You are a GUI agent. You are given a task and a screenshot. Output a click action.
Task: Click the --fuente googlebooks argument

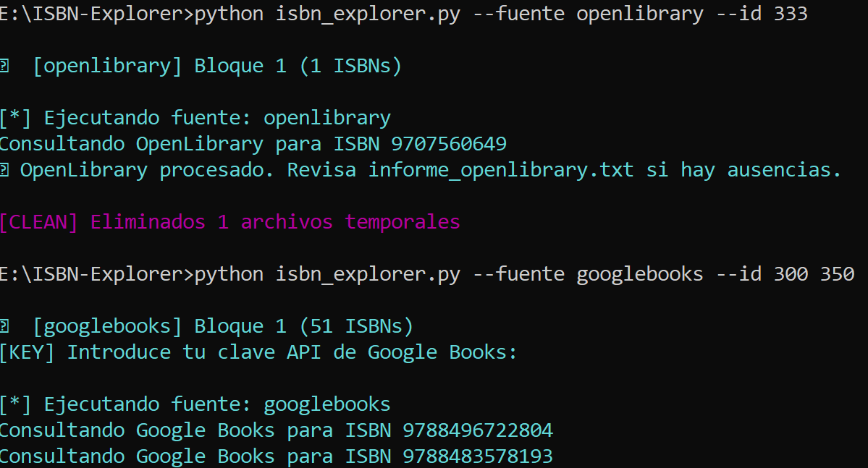click(x=586, y=273)
